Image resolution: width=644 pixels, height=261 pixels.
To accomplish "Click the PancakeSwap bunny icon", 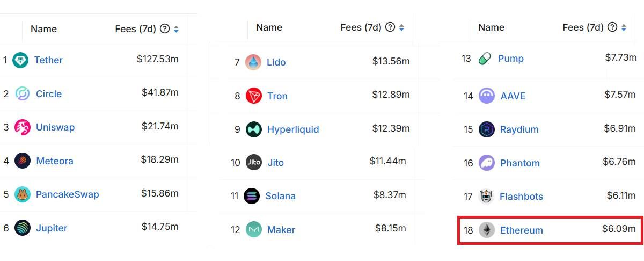I will (x=23, y=194).
